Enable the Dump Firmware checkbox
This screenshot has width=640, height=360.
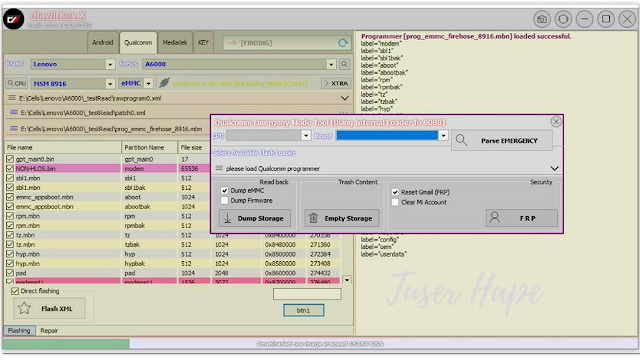click(224, 200)
